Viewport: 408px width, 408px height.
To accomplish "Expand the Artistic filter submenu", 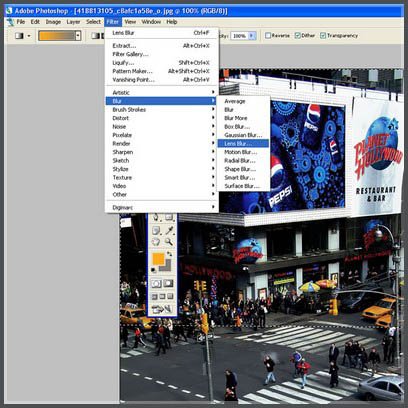I will tap(162, 92).
